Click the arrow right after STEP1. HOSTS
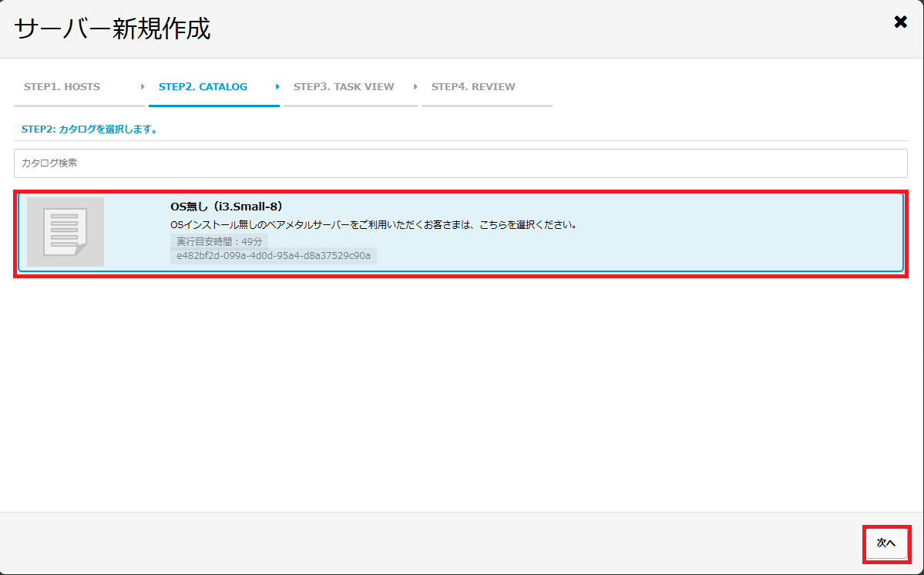Screen dimensions: 924x575 tap(143, 86)
